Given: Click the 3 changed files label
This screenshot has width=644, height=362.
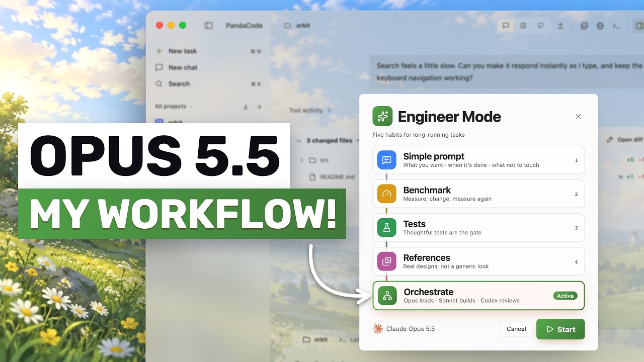Looking at the screenshot, I should [329, 141].
